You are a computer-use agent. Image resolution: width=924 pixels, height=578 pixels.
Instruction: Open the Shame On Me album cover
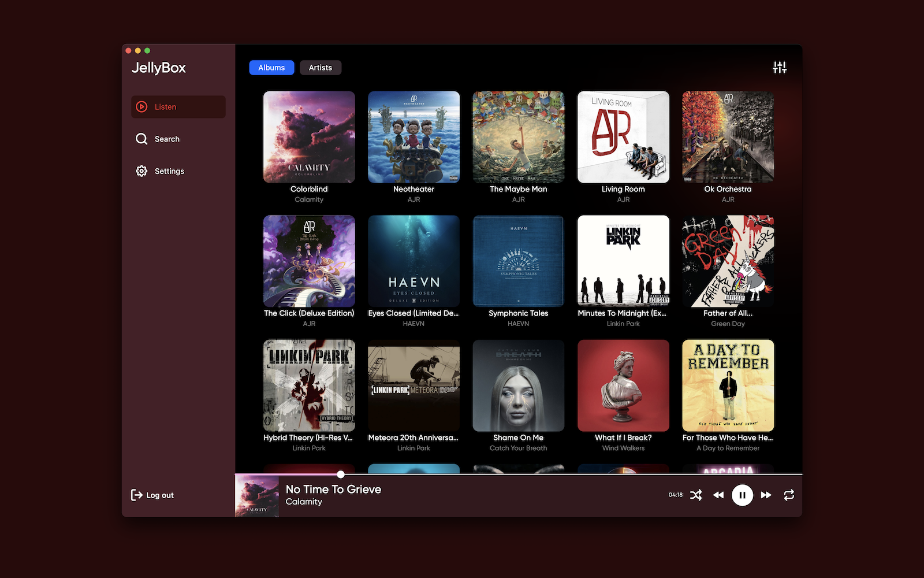pos(519,386)
